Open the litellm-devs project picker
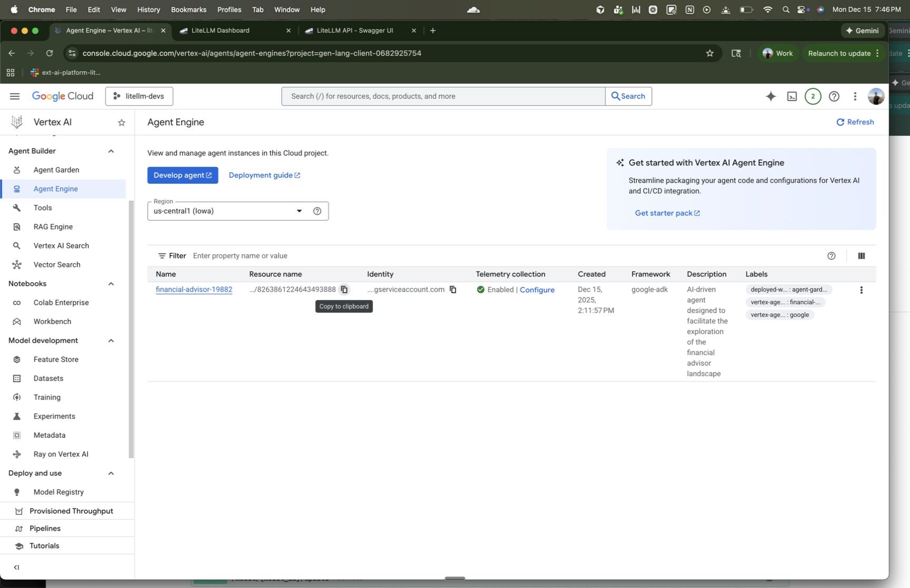The image size is (910, 588). pyautogui.click(x=139, y=96)
